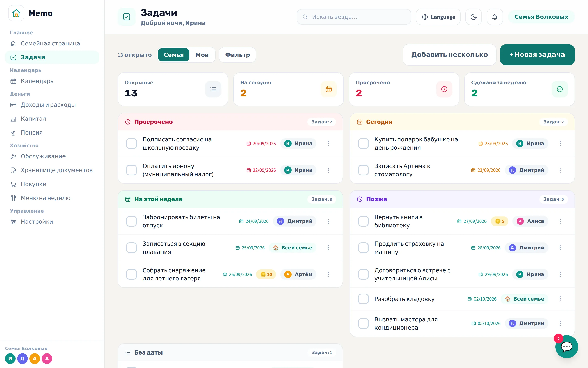Image resolution: width=588 pixels, height=368 pixels.
Task: Check Разобрать кладовку task checkbox
Action: click(363, 299)
